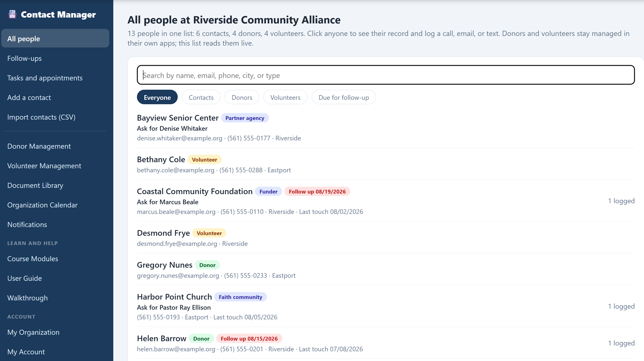Image resolution: width=644 pixels, height=361 pixels.
Task: Open the All people page
Action: [55, 38]
